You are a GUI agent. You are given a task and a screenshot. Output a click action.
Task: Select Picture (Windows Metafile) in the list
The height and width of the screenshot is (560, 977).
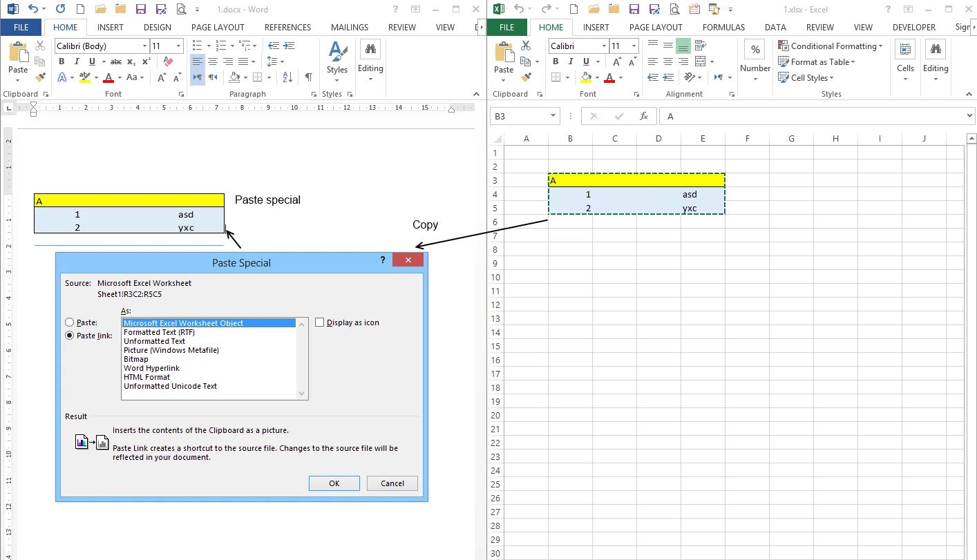pos(171,350)
